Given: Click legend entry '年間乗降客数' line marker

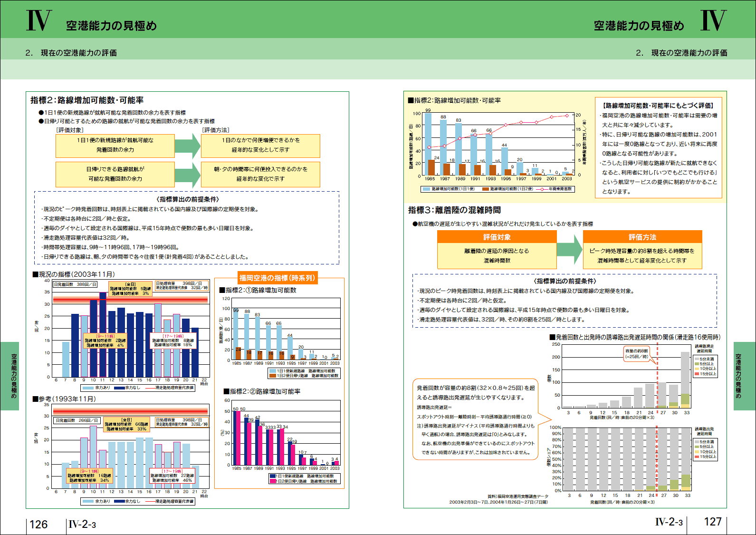Looking at the screenshot, I should tap(542, 189).
